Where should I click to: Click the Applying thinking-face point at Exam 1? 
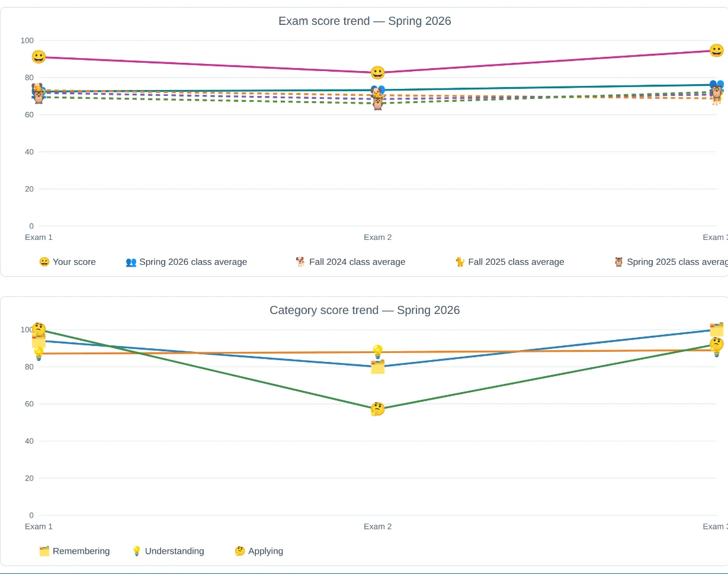[39, 329]
